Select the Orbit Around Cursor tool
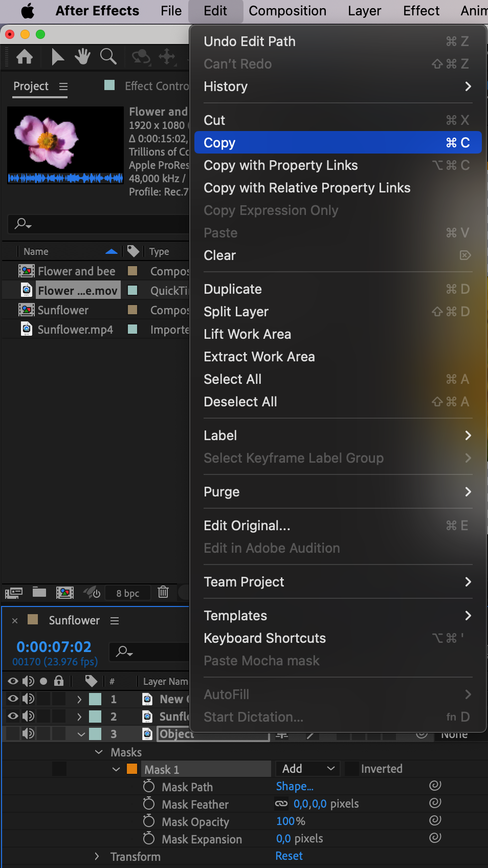Screen dimensions: 488x868 (x=141, y=57)
